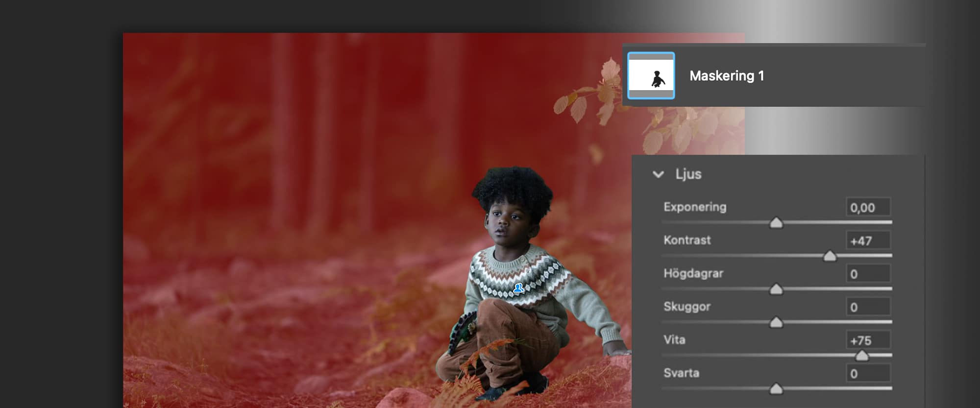Collapse the Ljus section chevron

coord(658,174)
